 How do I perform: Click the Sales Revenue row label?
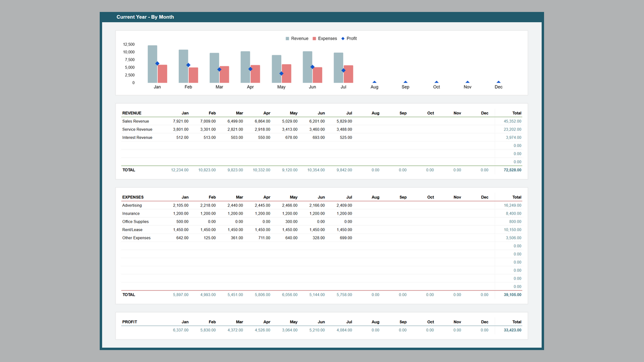pyautogui.click(x=135, y=121)
